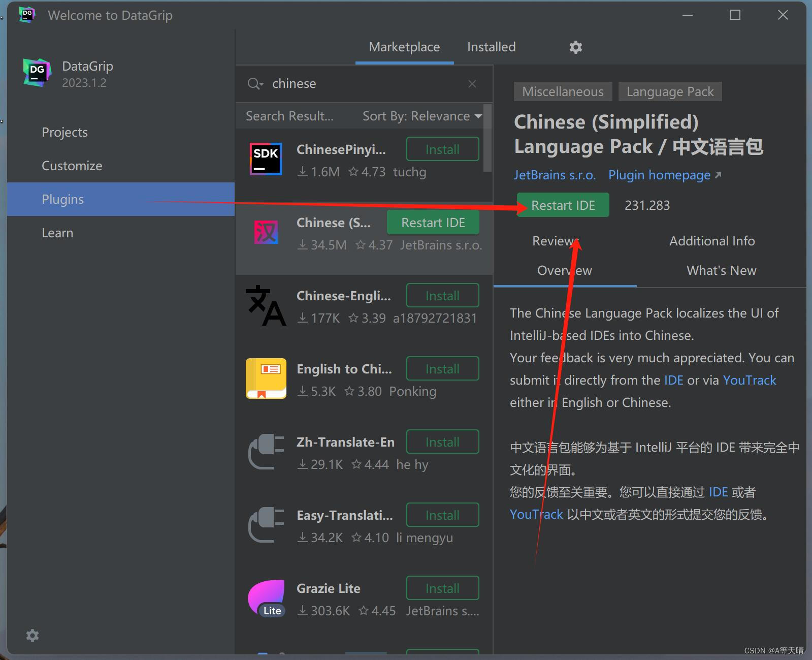Select the Easy-Translation plug icon
812x660 pixels.
pyautogui.click(x=266, y=525)
